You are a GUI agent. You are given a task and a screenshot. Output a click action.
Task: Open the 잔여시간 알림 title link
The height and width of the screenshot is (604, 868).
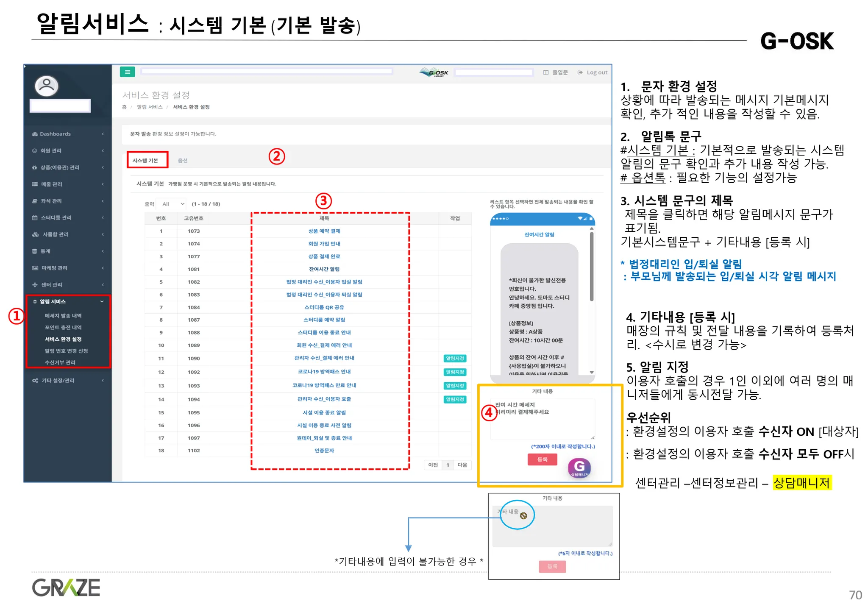click(324, 269)
